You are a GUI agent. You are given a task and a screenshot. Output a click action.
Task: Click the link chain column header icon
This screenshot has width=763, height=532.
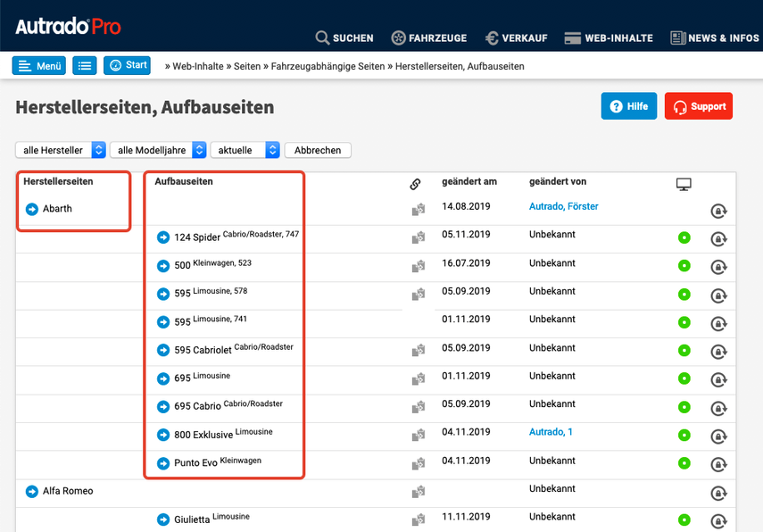pos(415,184)
